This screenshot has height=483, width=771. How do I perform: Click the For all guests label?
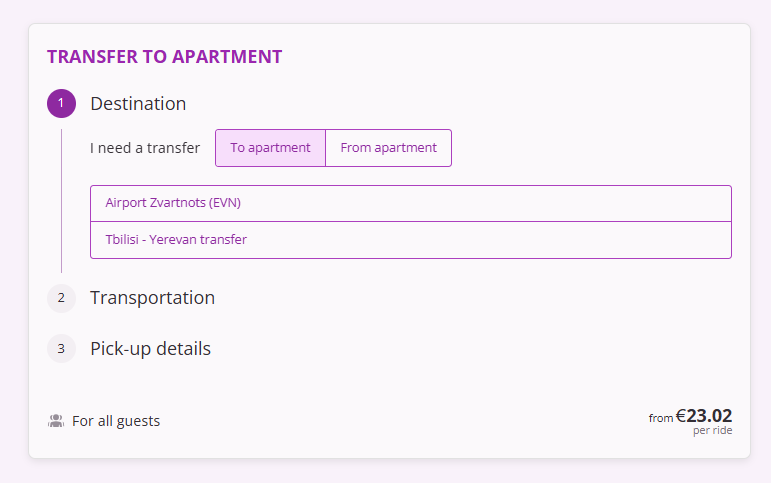coord(116,421)
